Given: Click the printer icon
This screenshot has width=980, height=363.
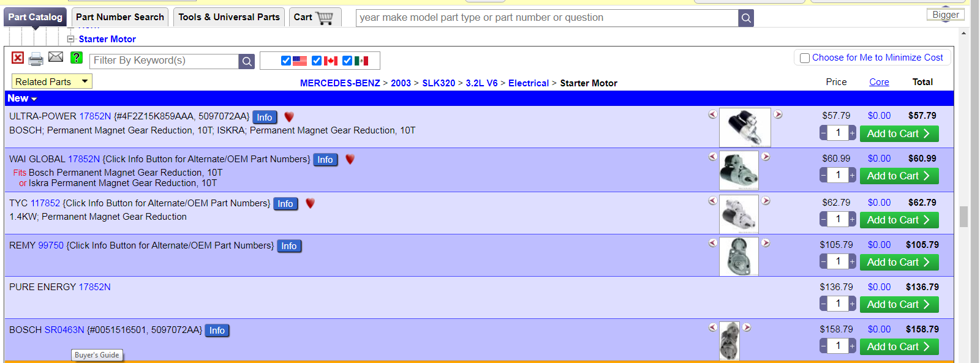Looking at the screenshot, I should (x=36, y=59).
